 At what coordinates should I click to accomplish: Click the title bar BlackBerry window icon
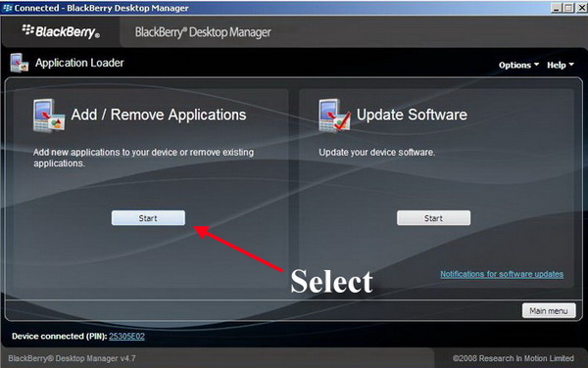coord(7,8)
